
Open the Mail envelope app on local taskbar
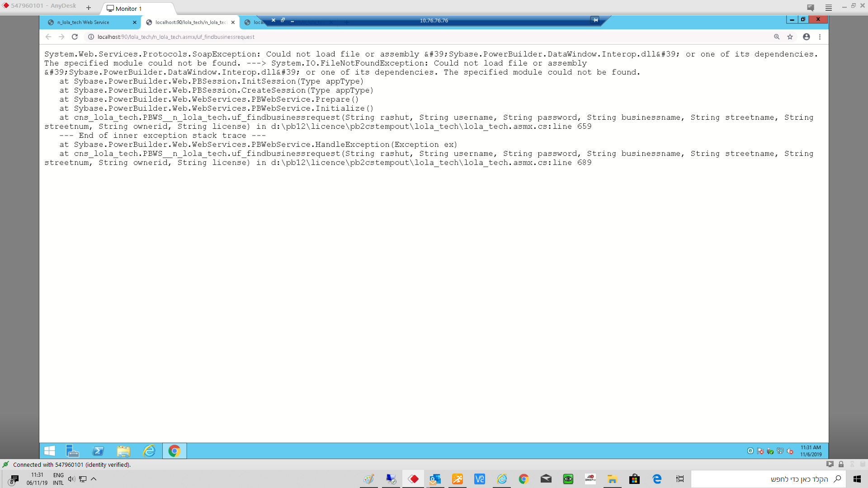coord(546,479)
